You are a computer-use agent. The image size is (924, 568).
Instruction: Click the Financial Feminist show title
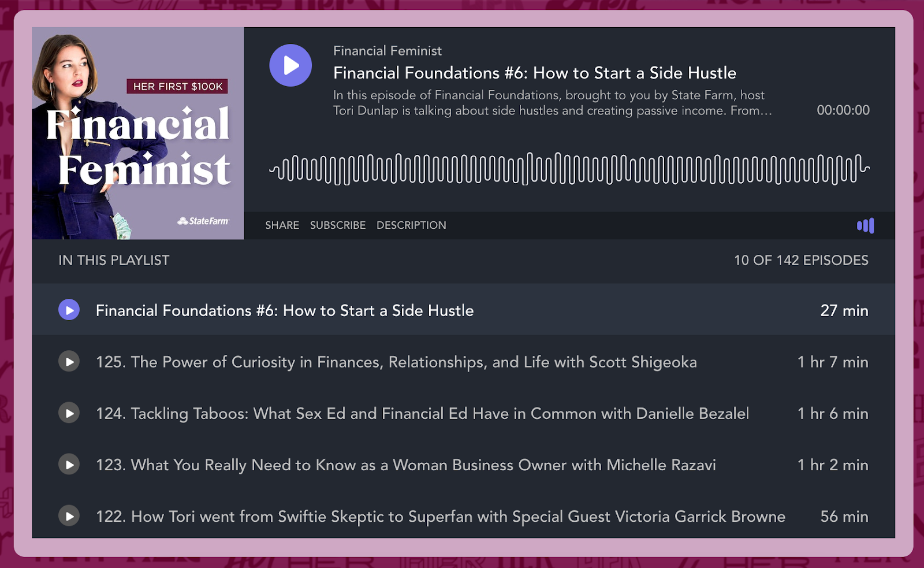coord(387,51)
